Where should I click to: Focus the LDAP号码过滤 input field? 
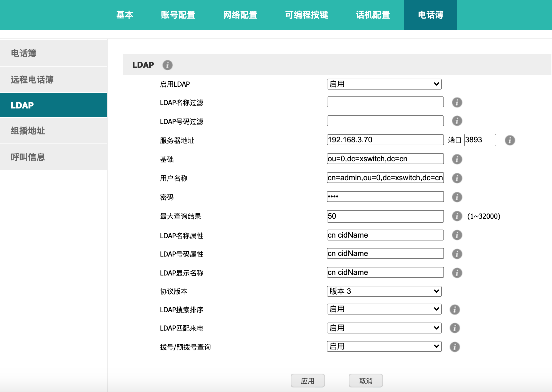[385, 121]
